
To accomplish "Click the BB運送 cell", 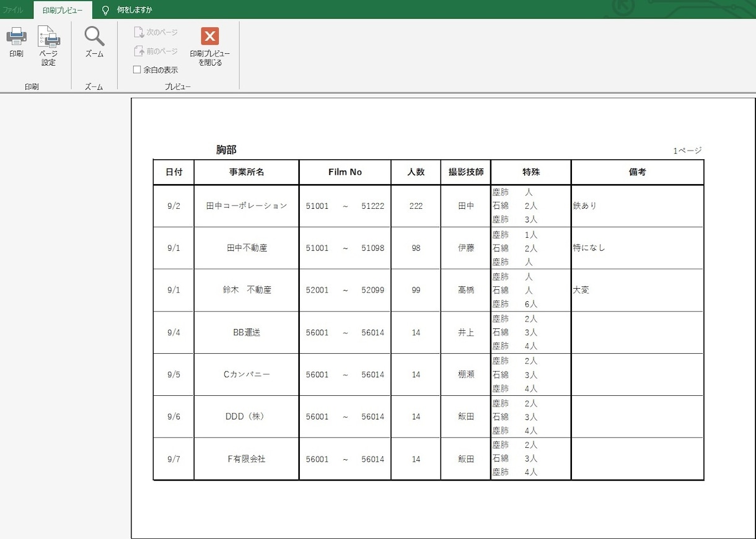I will click(x=247, y=333).
